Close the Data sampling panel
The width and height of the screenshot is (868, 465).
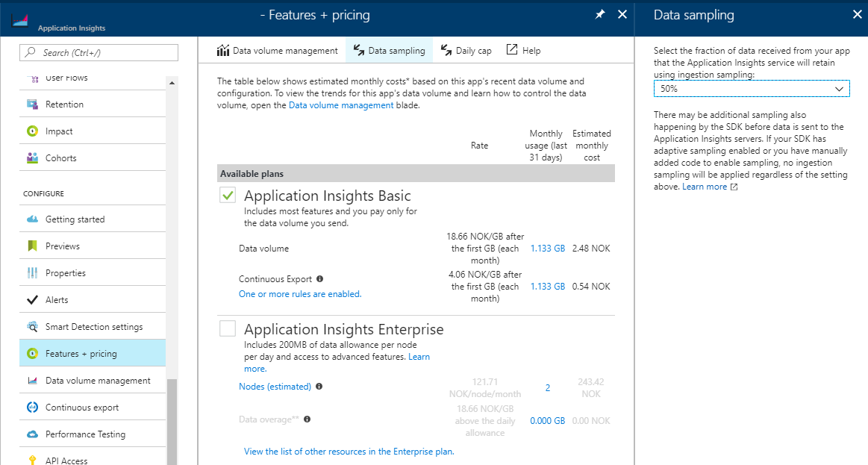point(858,14)
